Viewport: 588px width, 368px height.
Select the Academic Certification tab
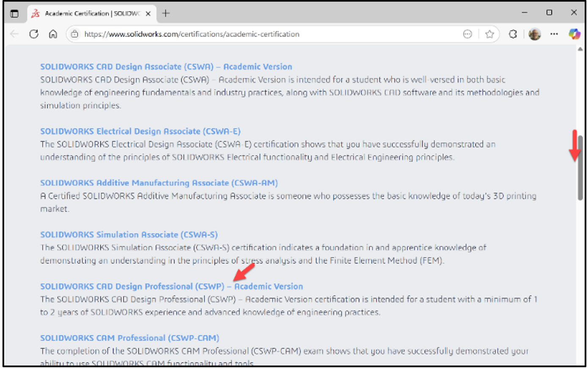(91, 14)
